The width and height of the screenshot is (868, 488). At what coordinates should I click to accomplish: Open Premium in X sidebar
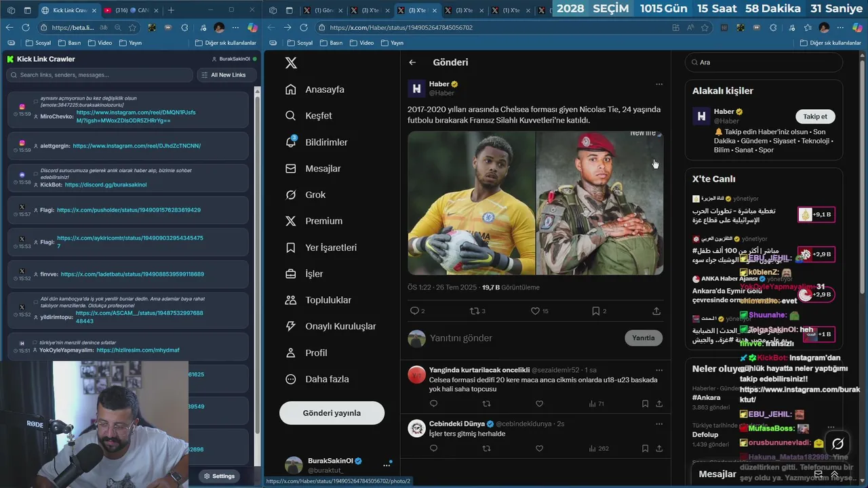pos(323,221)
